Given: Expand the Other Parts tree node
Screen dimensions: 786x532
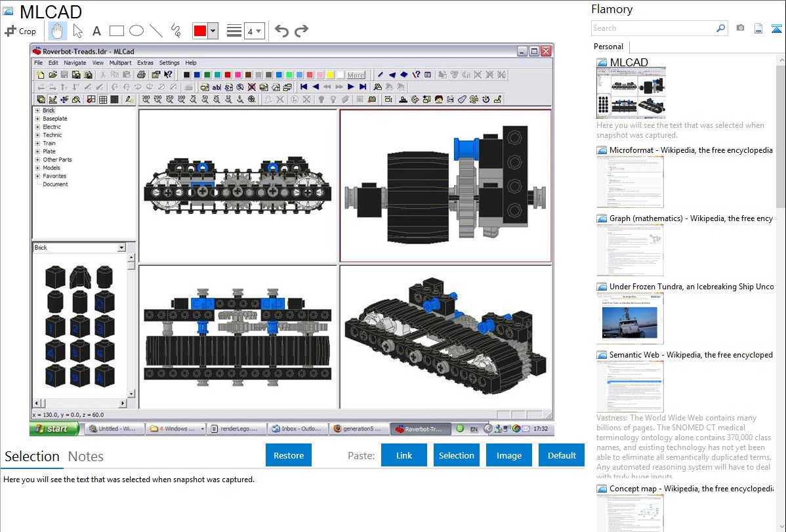Looking at the screenshot, I should pos(37,159).
